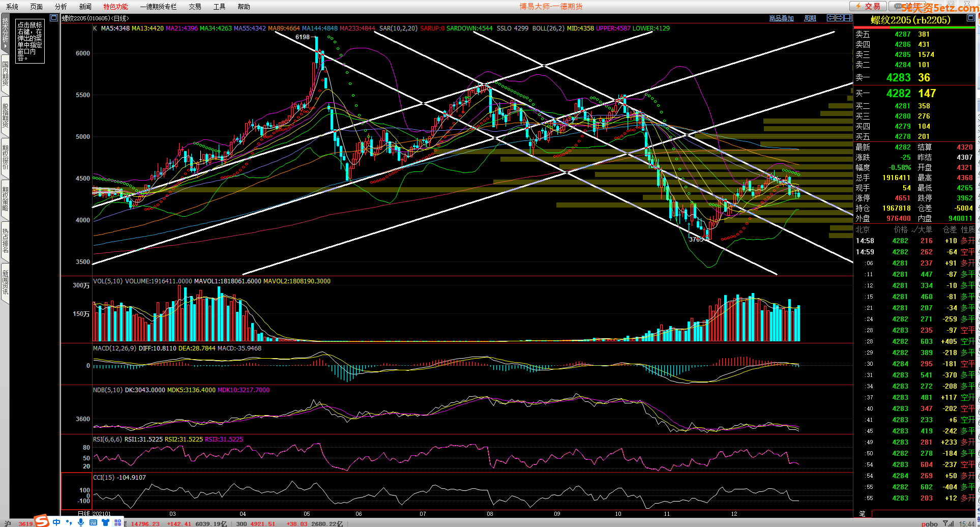Open the 特色功能 menu

click(115, 7)
